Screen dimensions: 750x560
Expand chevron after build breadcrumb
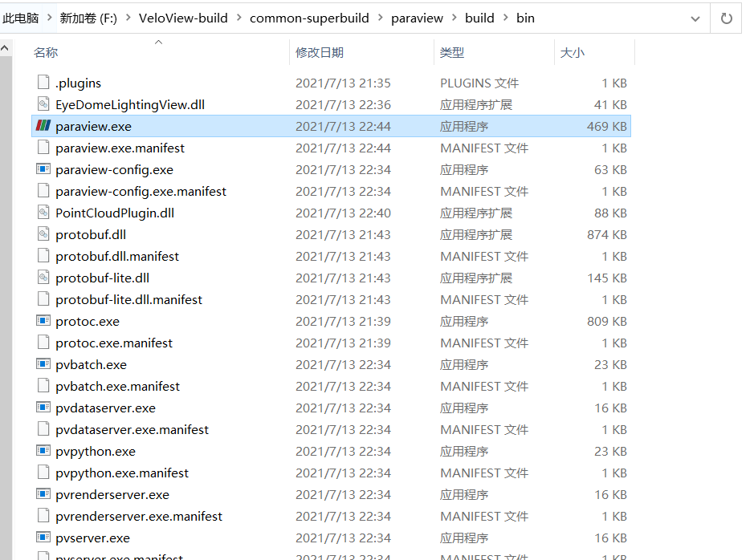pyautogui.click(x=506, y=18)
